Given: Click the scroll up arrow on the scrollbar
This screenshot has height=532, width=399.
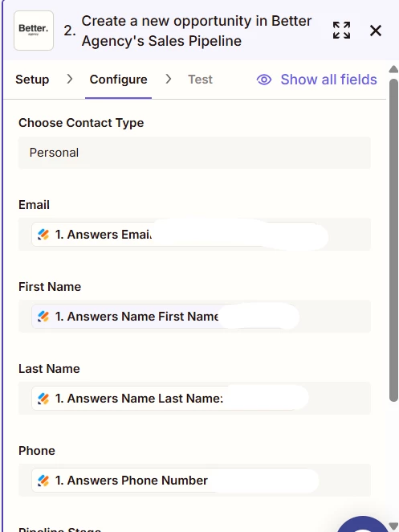Looking at the screenshot, I should click(393, 69).
